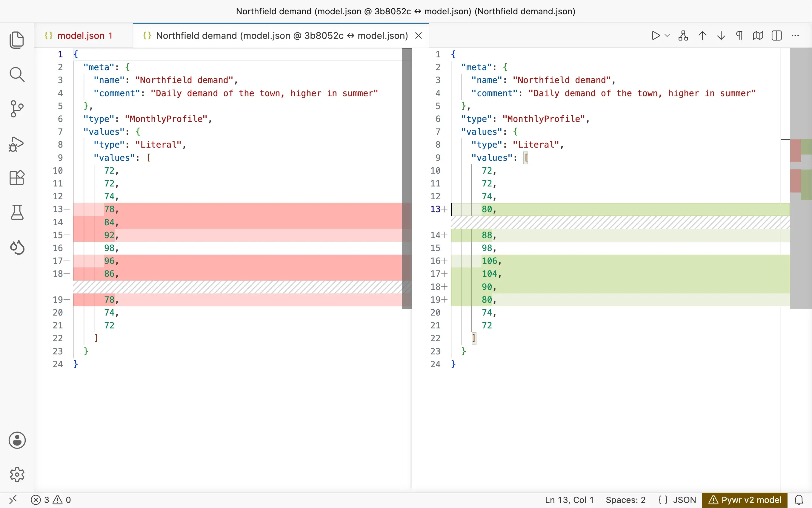Open the Explorer view in activity bar
Viewport: 812px width, 508px height.
pyautogui.click(x=17, y=40)
